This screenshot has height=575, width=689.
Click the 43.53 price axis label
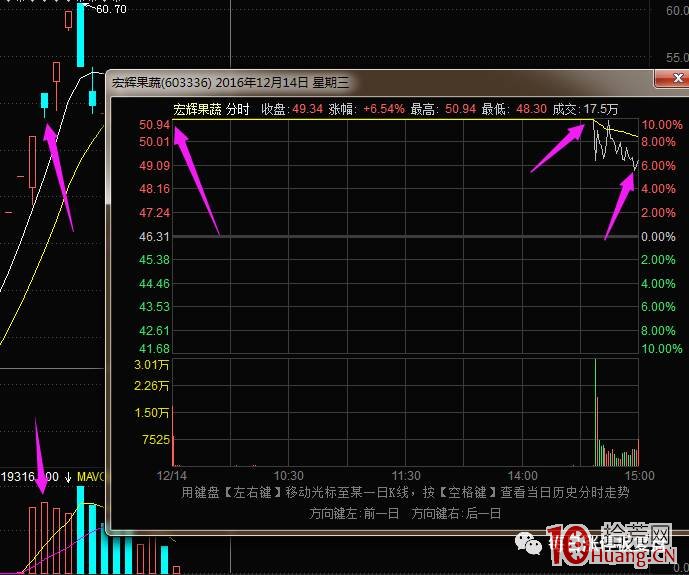pos(154,307)
